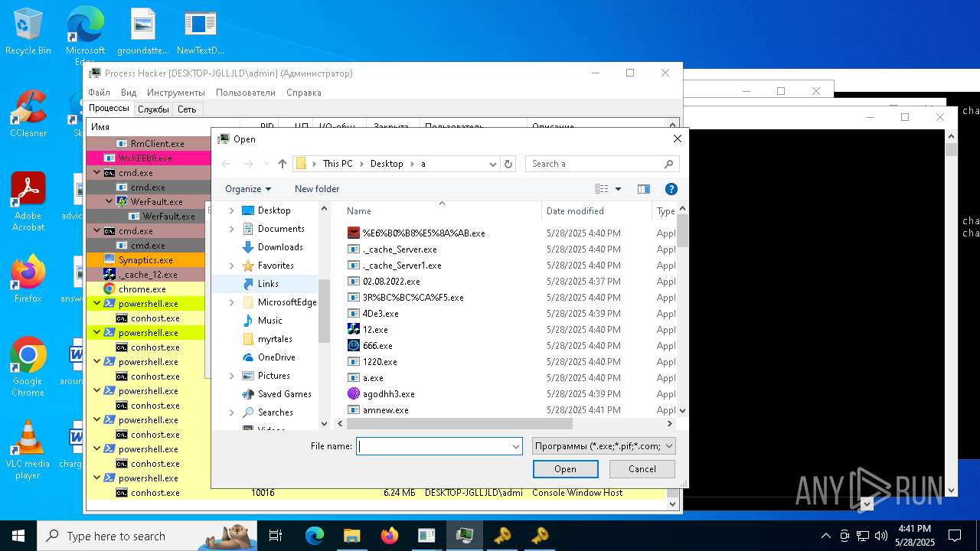Open the address bar path history dropdown
The height and width of the screenshot is (551, 980).
coord(493,164)
